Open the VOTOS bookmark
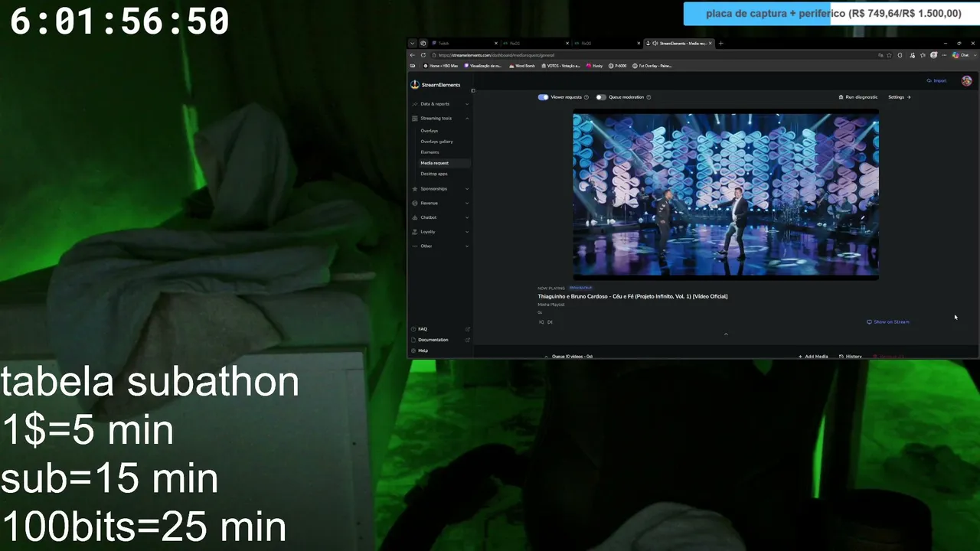Viewport: 980px width, 551px height. click(560, 66)
